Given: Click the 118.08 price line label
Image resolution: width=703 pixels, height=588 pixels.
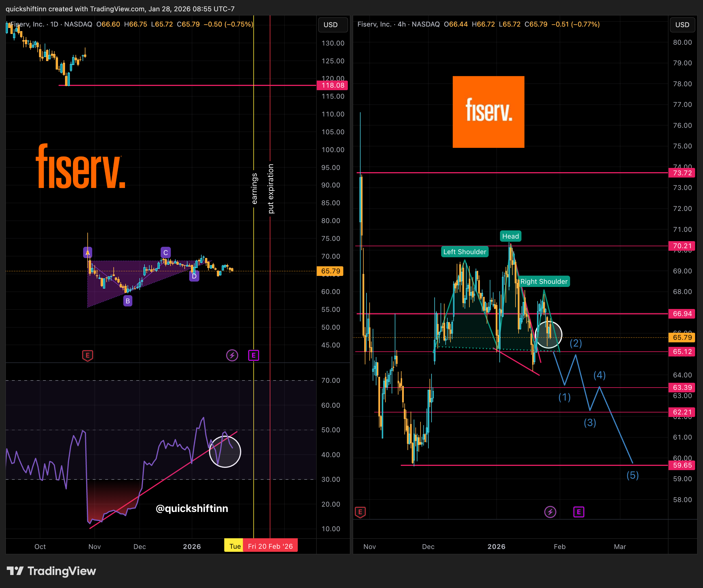Looking at the screenshot, I should 333,85.
